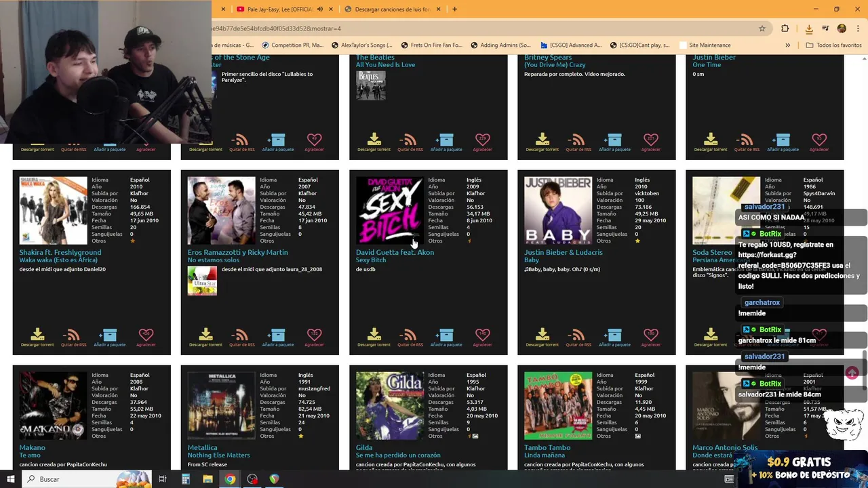Open David Guetta feat. Akon link

click(395, 252)
